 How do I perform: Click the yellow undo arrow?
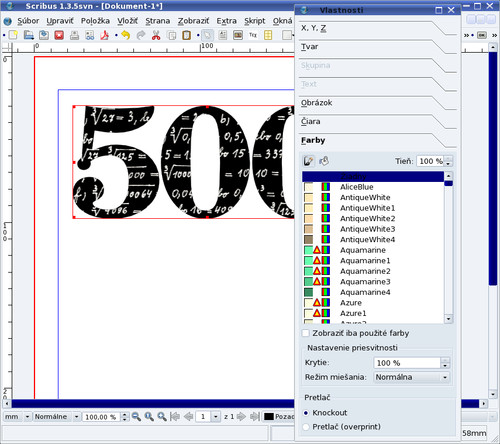125,35
